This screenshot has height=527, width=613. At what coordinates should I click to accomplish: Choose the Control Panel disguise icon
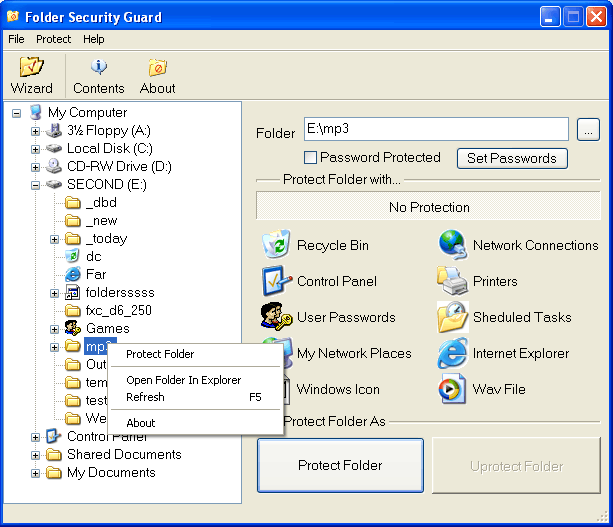point(275,281)
